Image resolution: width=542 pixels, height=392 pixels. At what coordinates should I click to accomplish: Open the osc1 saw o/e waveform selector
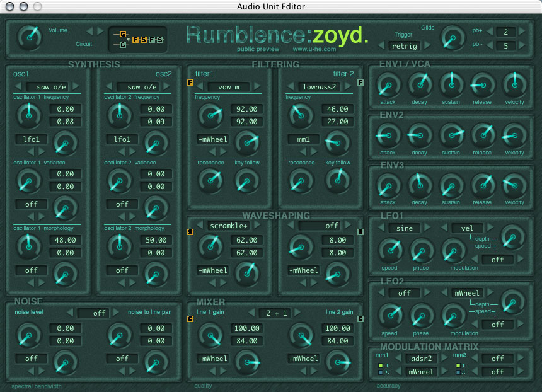47,87
